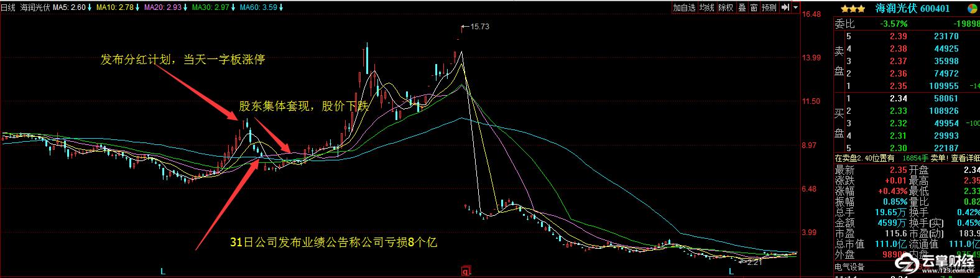Open the toolbar dropdown arrow beside jump icon

click(795, 7)
